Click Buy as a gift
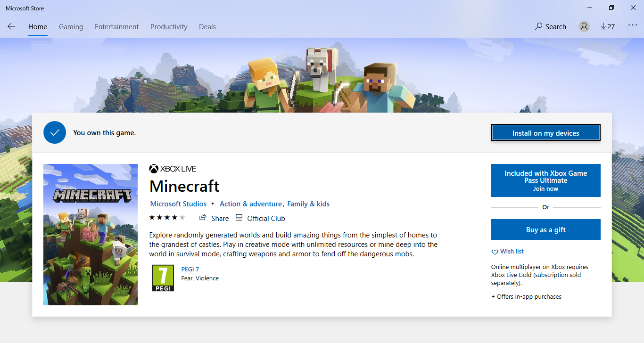Screen dimensions: 644x343 click(546, 229)
